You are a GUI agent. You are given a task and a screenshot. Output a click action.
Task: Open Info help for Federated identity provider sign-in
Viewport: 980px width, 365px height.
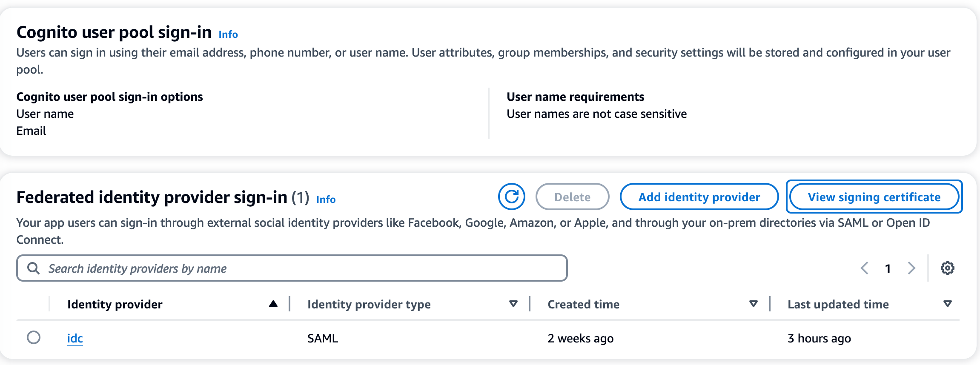coord(326,199)
